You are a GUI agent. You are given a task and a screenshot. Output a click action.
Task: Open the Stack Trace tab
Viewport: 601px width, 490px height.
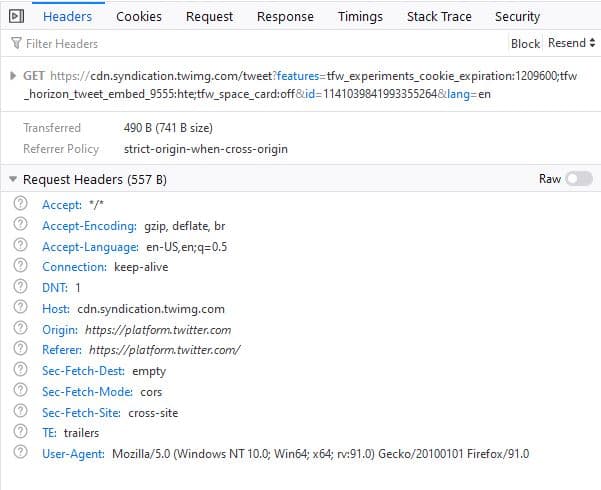click(x=439, y=16)
